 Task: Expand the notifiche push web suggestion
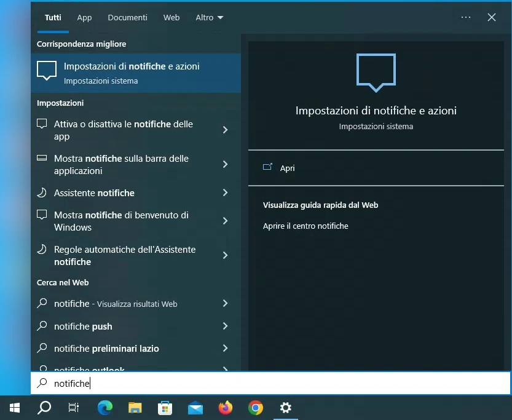tap(227, 326)
